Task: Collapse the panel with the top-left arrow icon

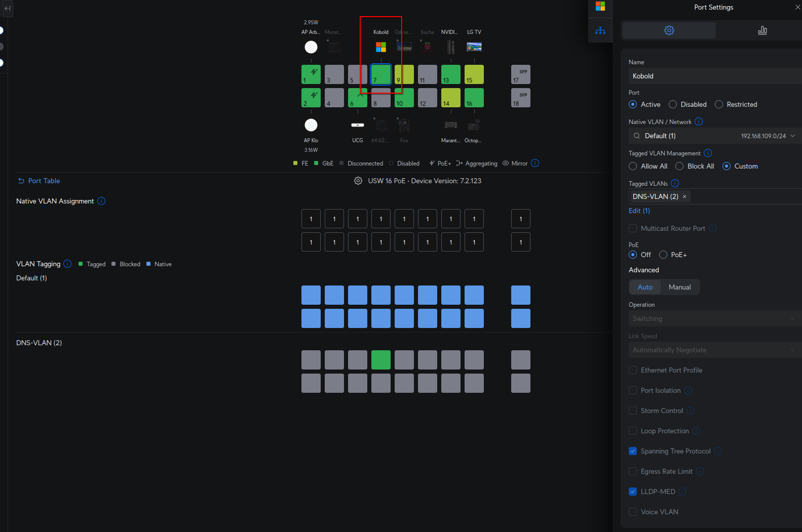Action: tap(7, 8)
